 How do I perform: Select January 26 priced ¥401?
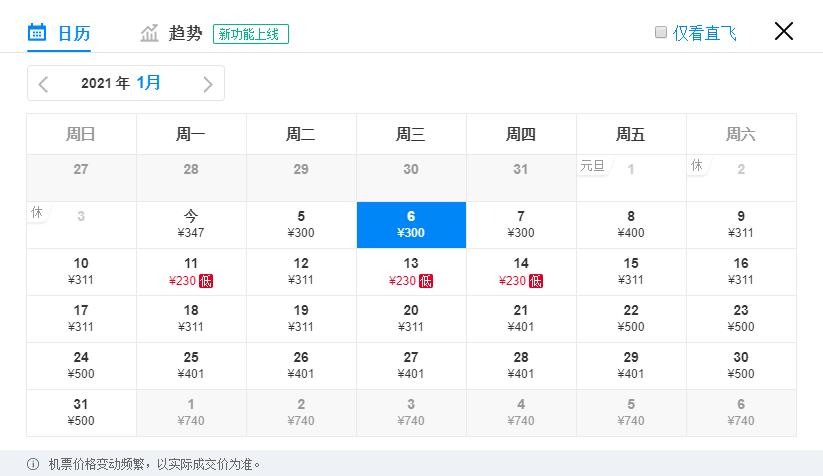coord(301,366)
